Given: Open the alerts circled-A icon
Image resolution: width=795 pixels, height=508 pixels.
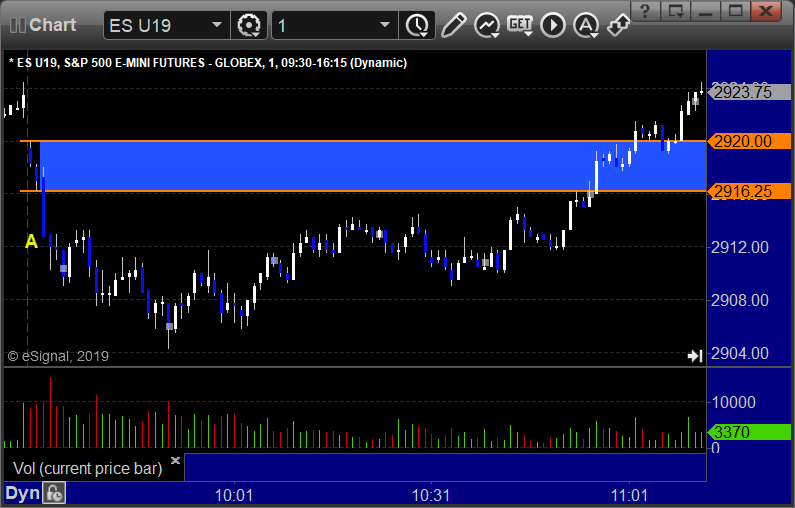Looking at the screenshot, I should [586, 25].
